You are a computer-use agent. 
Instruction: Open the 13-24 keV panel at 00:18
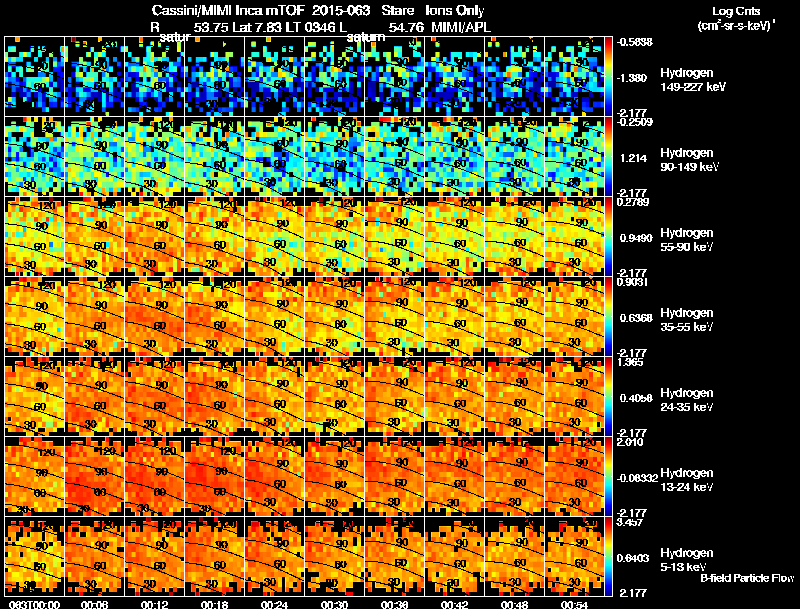point(214,476)
